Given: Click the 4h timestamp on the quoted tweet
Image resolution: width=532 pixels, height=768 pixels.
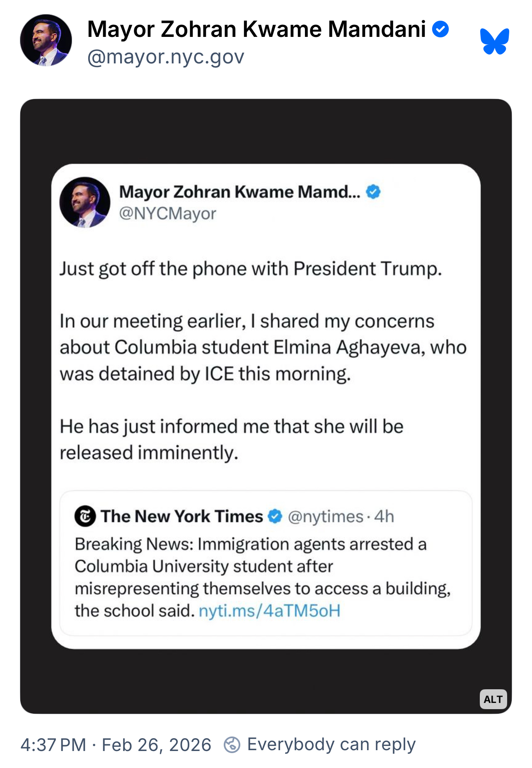Looking at the screenshot, I should point(384,517).
